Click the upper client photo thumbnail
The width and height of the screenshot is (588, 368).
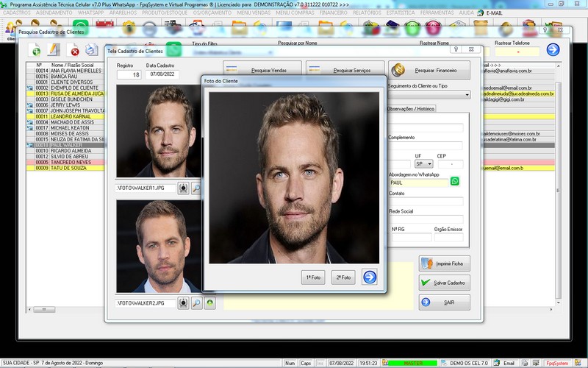[x=159, y=131]
